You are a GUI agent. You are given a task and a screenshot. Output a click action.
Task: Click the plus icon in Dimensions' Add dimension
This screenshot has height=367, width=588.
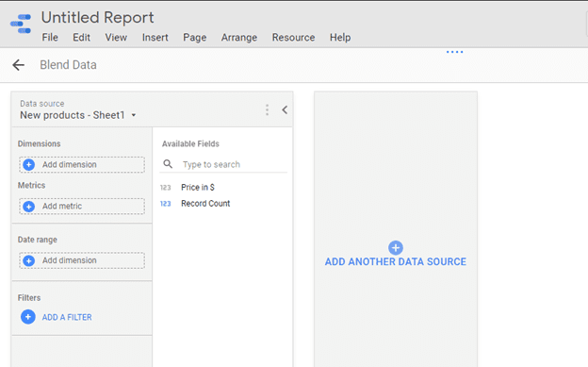(29, 164)
